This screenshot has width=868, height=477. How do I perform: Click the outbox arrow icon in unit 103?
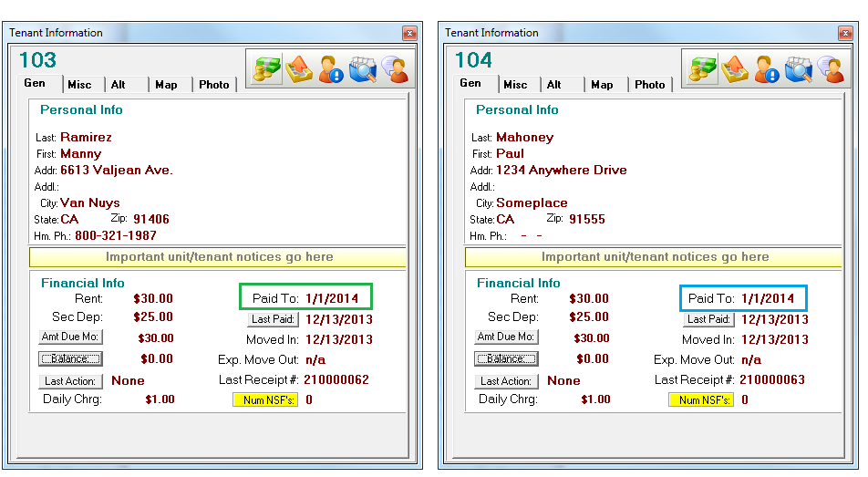299,70
